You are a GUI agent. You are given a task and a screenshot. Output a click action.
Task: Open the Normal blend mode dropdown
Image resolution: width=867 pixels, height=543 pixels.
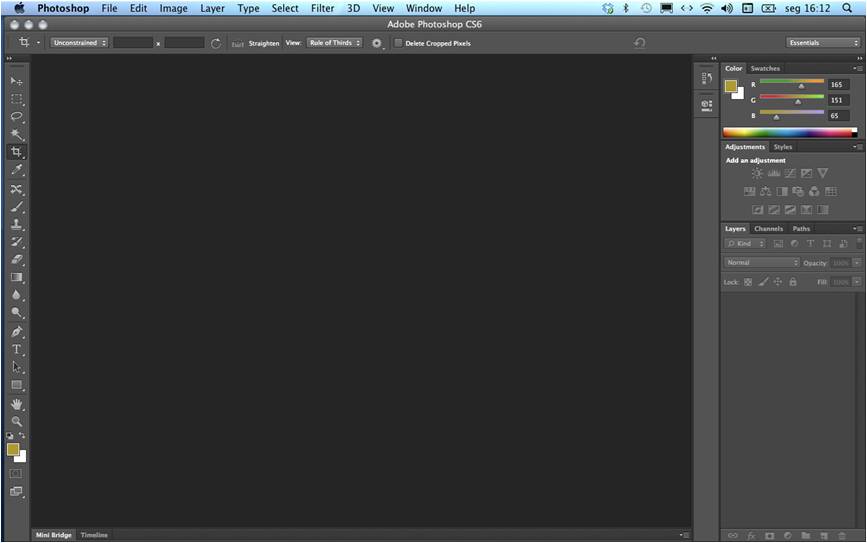(x=762, y=263)
